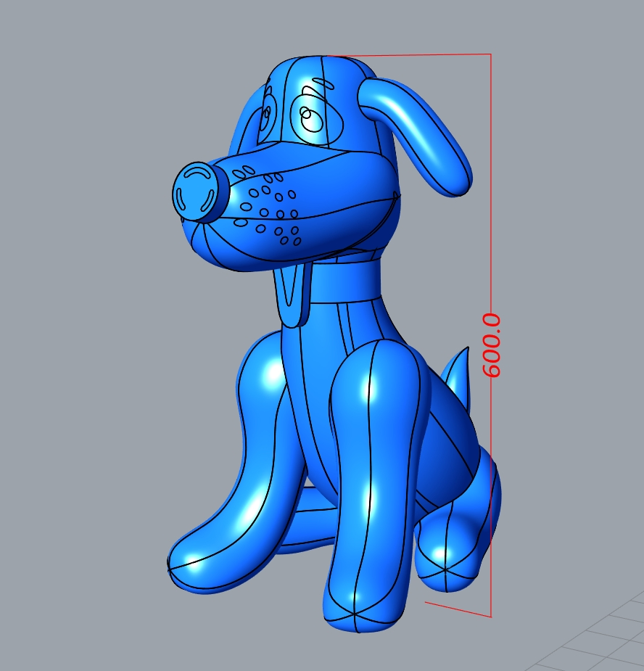The height and width of the screenshot is (671, 644).
Task: Click the dog's right eye
Action: point(312,120)
